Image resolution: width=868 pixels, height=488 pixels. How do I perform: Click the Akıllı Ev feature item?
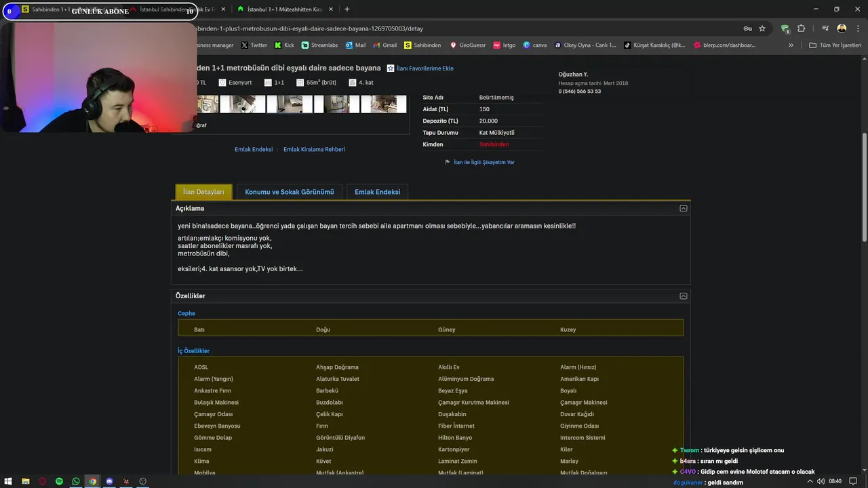[x=448, y=367]
